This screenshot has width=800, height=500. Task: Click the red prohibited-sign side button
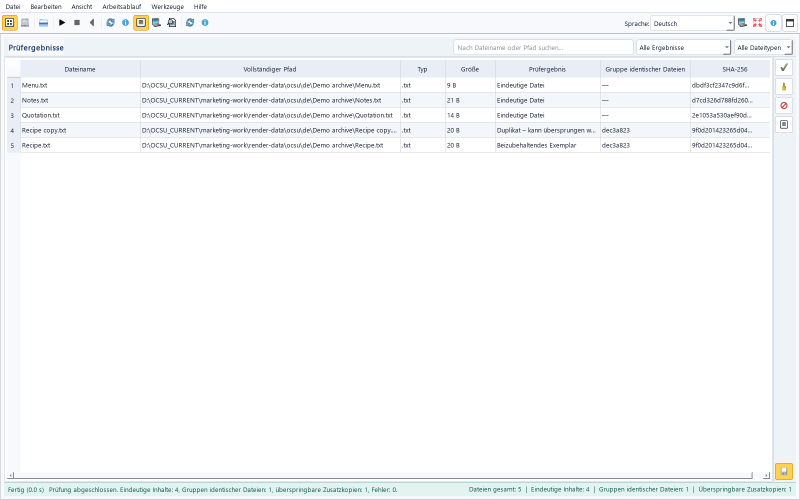784,105
